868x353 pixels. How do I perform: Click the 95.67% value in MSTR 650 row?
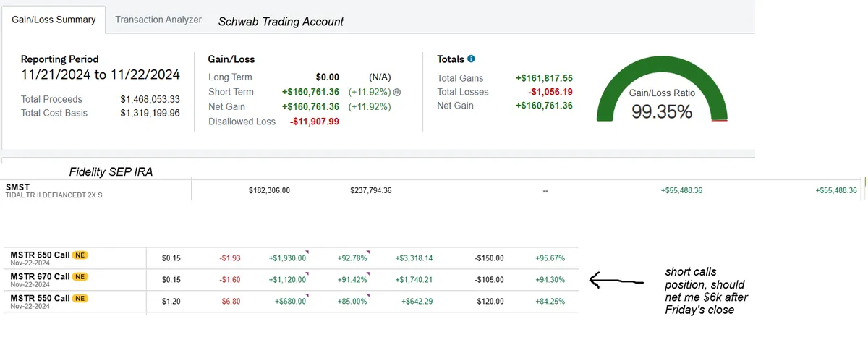tap(550, 258)
